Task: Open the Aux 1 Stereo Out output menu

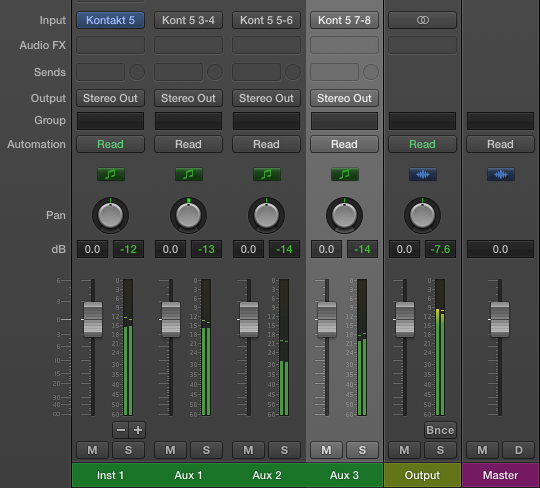Action: point(188,98)
